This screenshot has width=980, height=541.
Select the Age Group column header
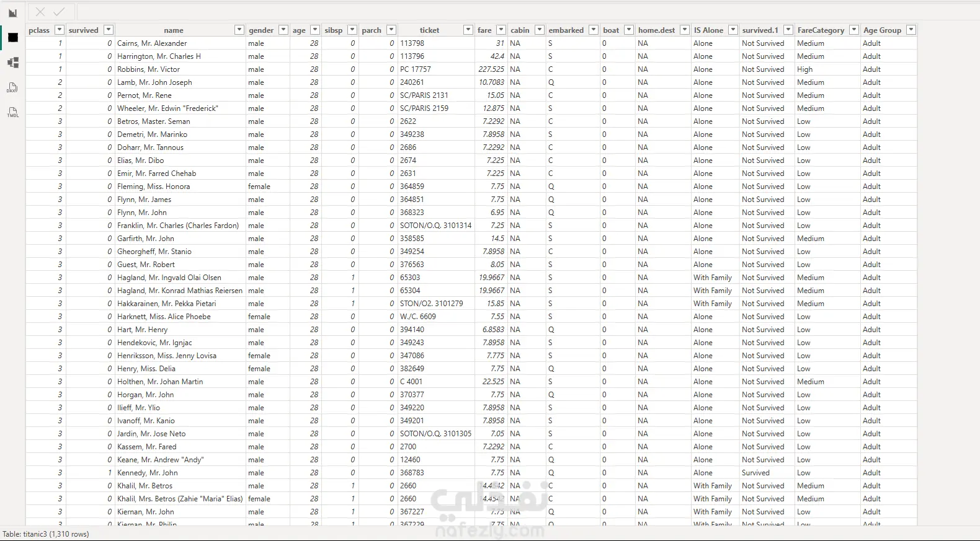[x=882, y=30]
